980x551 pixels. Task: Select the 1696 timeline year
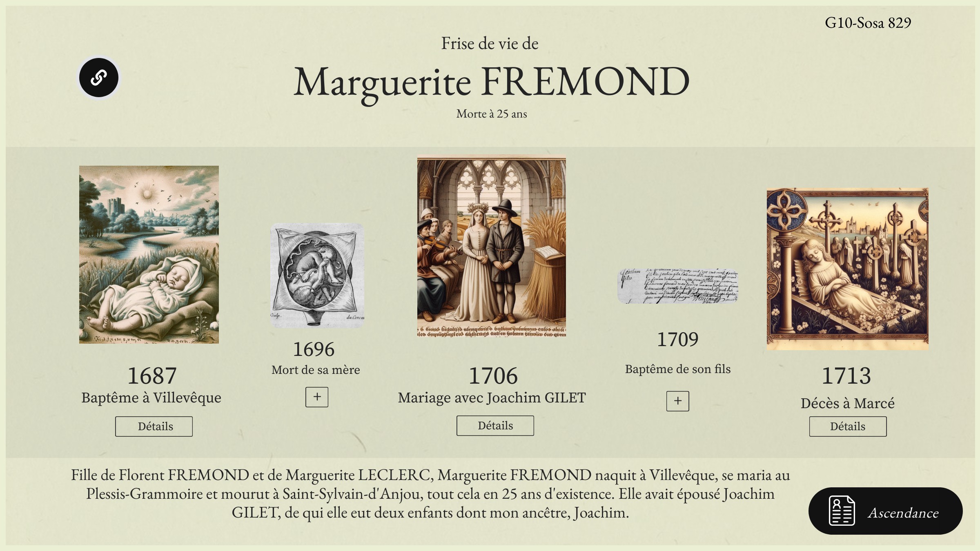point(314,349)
